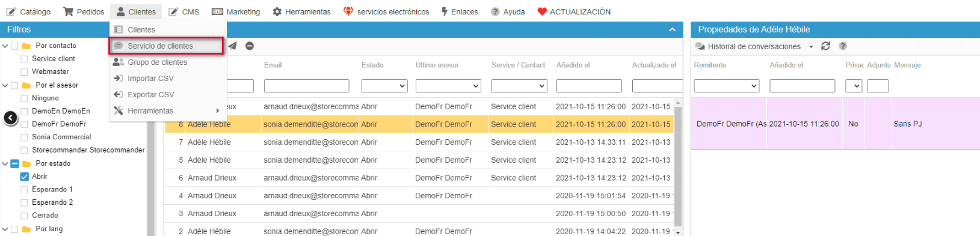
Task: Collapse the Por contacto tree folder
Action: pyautogui.click(x=5, y=46)
